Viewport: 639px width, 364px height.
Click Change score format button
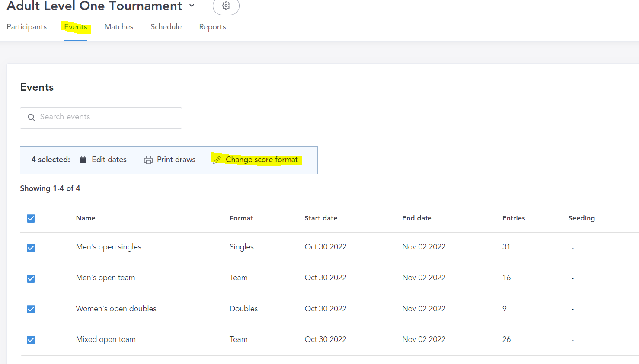click(x=262, y=160)
